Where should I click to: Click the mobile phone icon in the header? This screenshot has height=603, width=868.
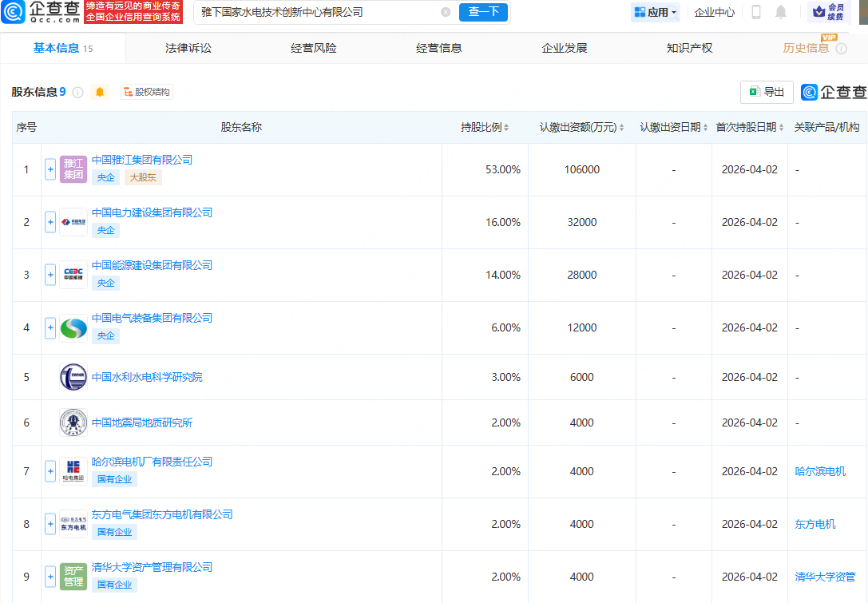(756, 12)
